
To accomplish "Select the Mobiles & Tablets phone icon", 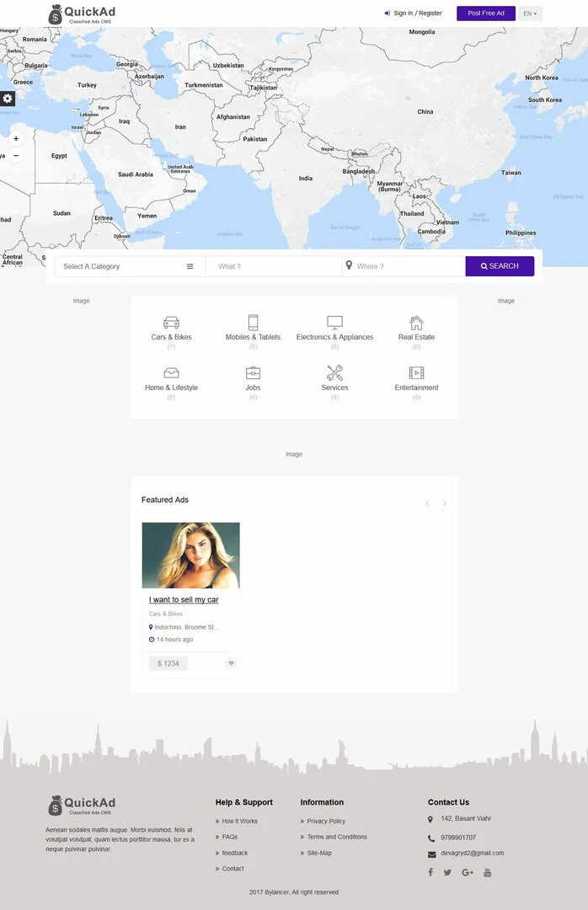I will coord(253,322).
